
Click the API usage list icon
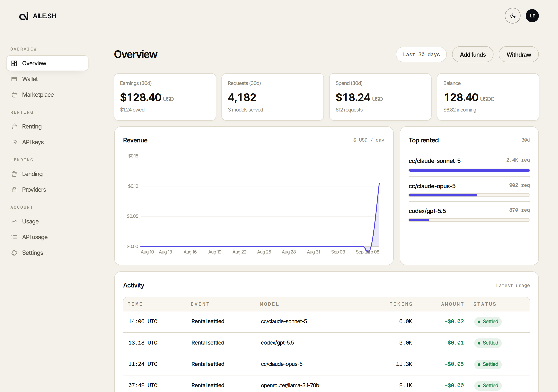[x=14, y=237]
